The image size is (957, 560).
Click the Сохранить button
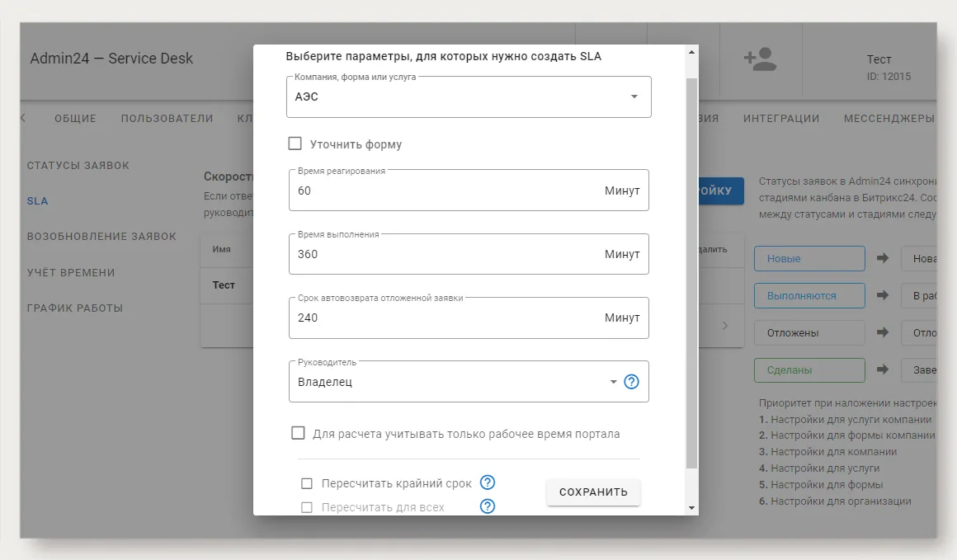(x=593, y=492)
